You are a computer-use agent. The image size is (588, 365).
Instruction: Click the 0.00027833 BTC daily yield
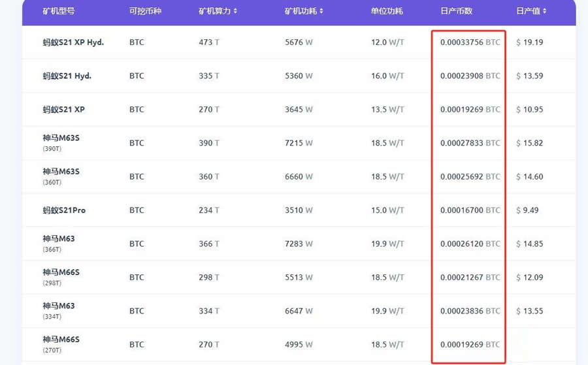(x=470, y=143)
